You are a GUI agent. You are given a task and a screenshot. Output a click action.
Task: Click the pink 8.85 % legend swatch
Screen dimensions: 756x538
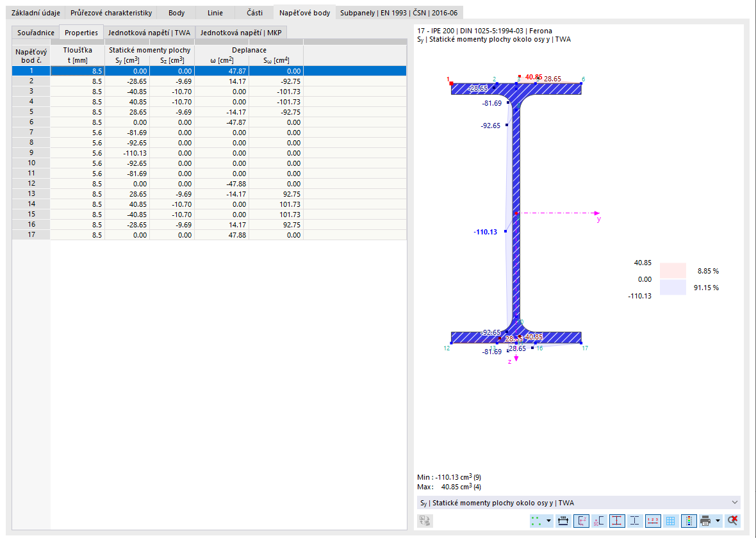point(673,271)
